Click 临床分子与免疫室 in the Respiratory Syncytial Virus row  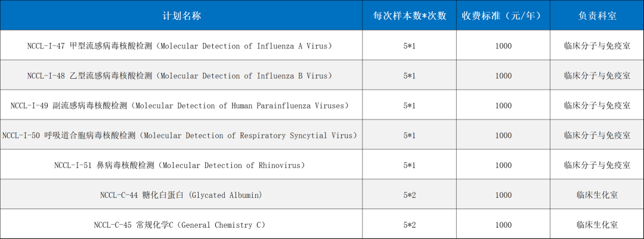point(596,136)
